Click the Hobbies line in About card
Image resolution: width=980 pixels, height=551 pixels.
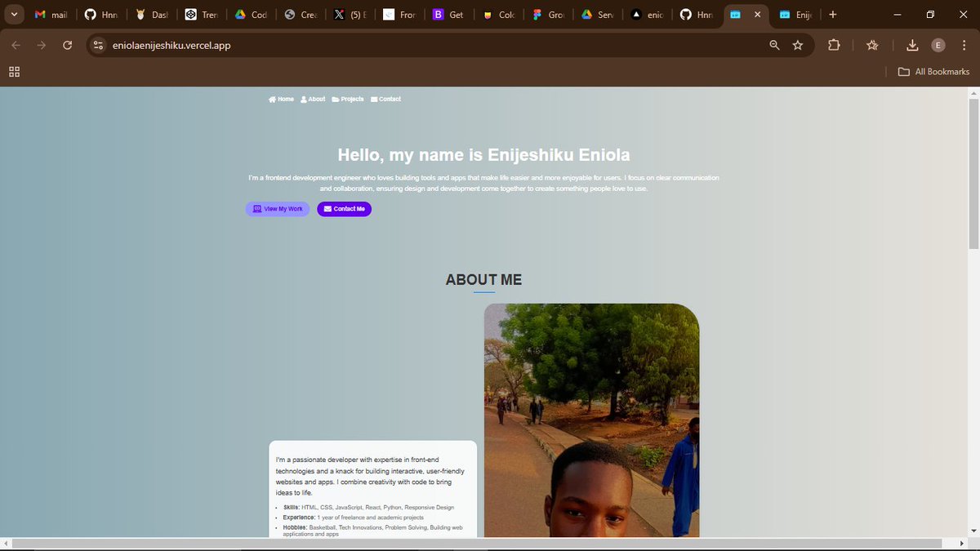(x=373, y=531)
